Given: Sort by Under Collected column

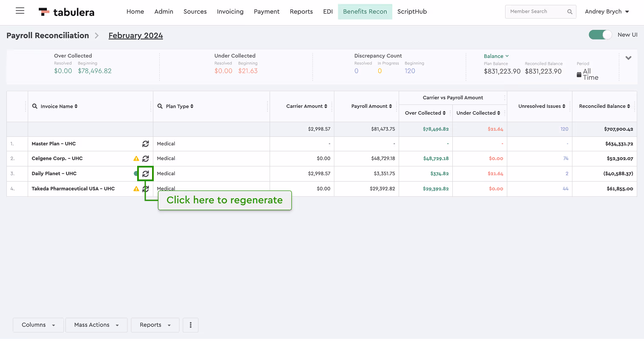Looking at the screenshot, I should (x=499, y=113).
